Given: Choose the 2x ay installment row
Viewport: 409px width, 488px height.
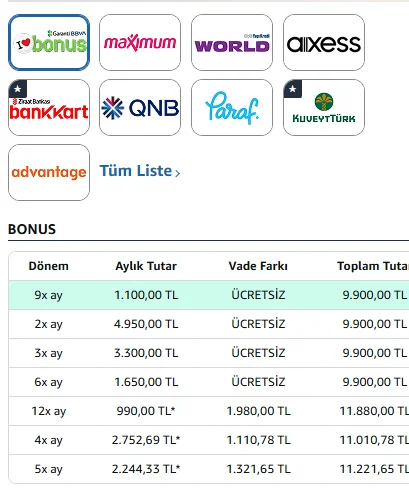Looking at the screenshot, I should click(209, 324).
